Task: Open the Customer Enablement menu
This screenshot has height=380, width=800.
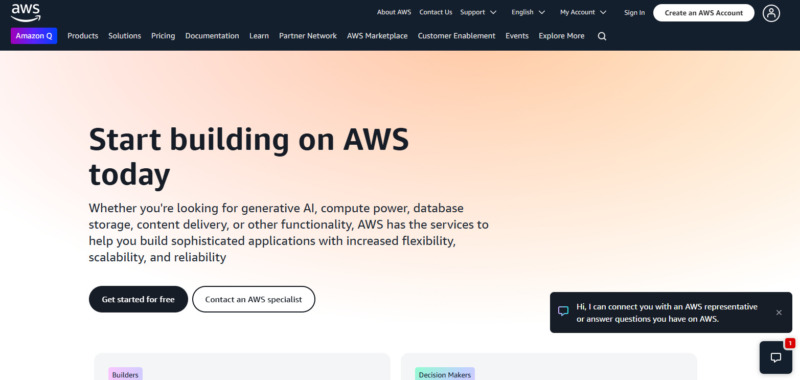Action: coord(456,36)
